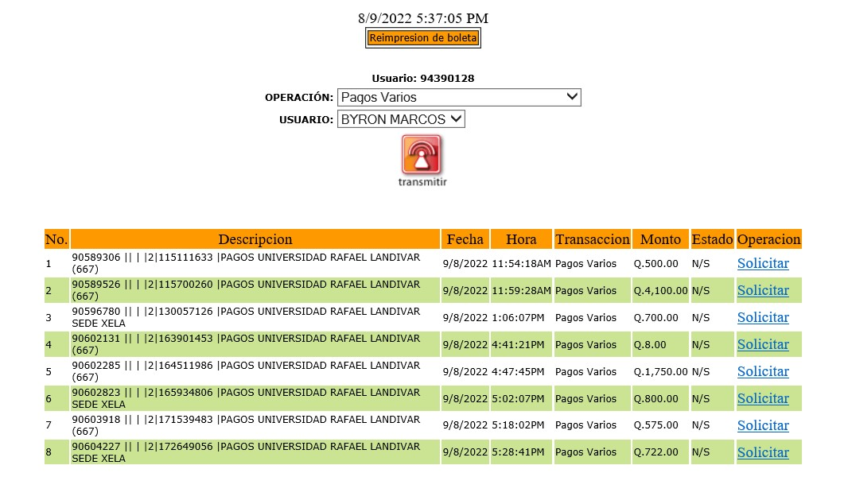Click the Hora column header
Viewport: 844px width, 504px height.
pos(521,239)
